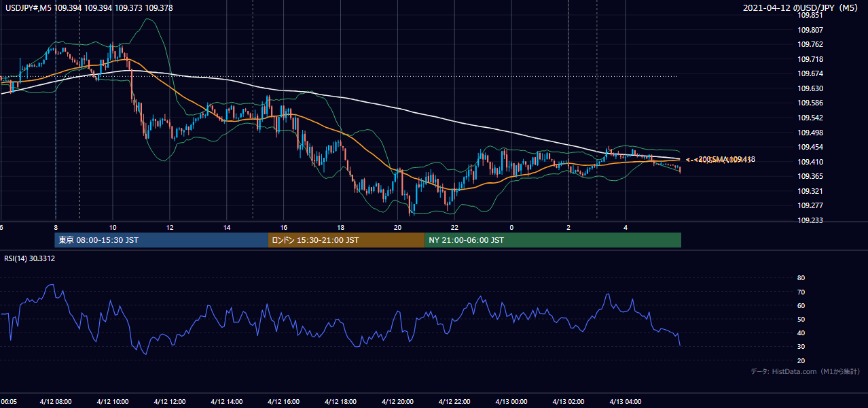Click the 4/12 18:00 time label

pyautogui.click(x=341, y=402)
